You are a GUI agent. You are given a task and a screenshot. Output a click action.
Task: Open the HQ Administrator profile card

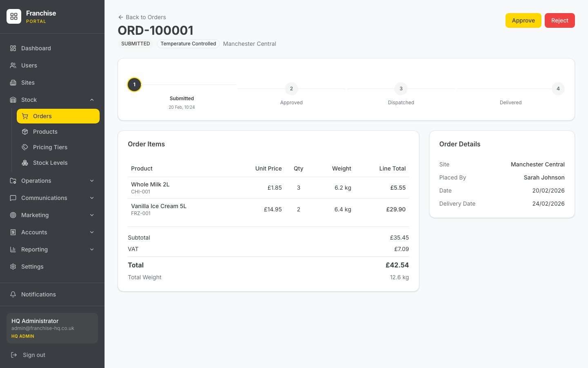[x=52, y=328]
